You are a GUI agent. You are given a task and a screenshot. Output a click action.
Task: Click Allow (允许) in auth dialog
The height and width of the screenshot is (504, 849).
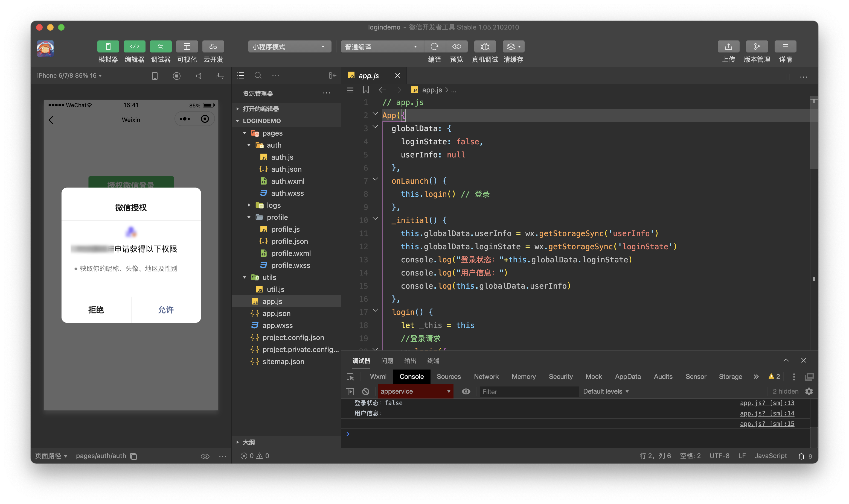point(166,310)
